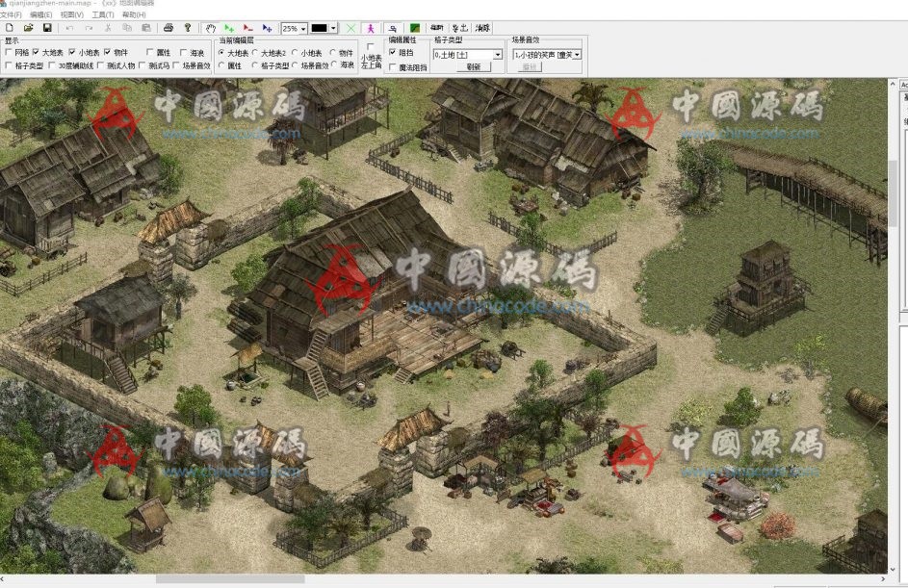
Task: Click the New file icon
Action: [x=10, y=29]
